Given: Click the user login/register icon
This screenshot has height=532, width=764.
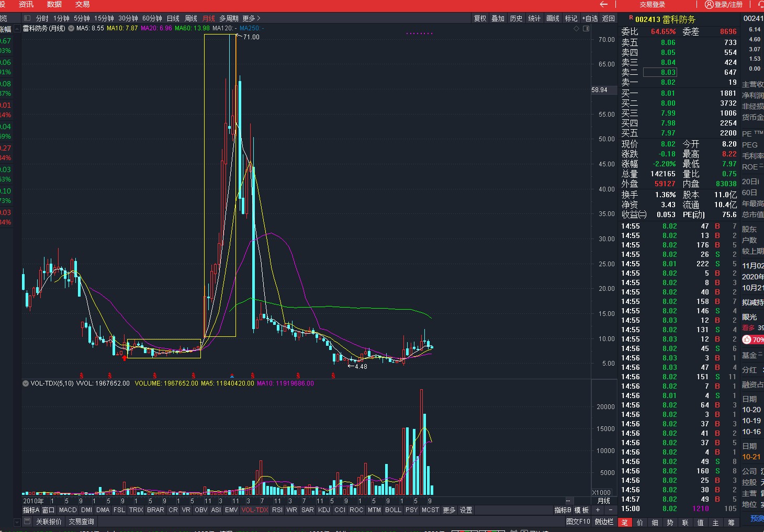Looking at the screenshot, I should tap(709, 4).
